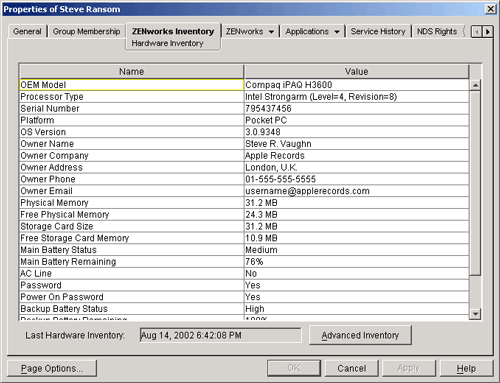The height and width of the screenshot is (383, 500).
Task: Click the 3.0.9348 value
Action: [x=356, y=132]
